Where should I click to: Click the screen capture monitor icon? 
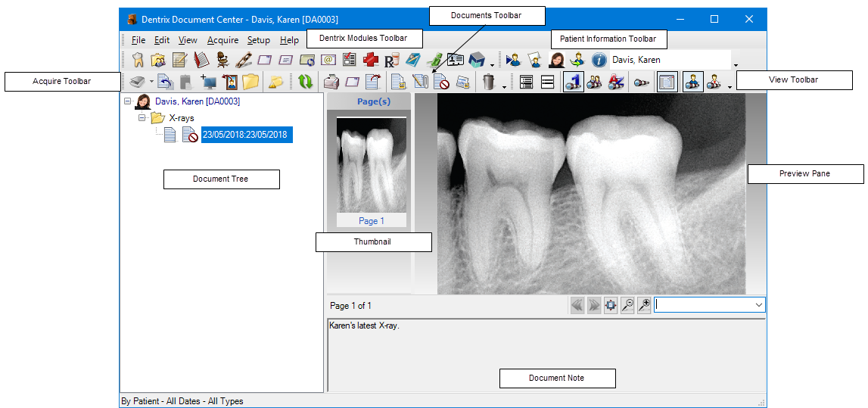[209, 83]
